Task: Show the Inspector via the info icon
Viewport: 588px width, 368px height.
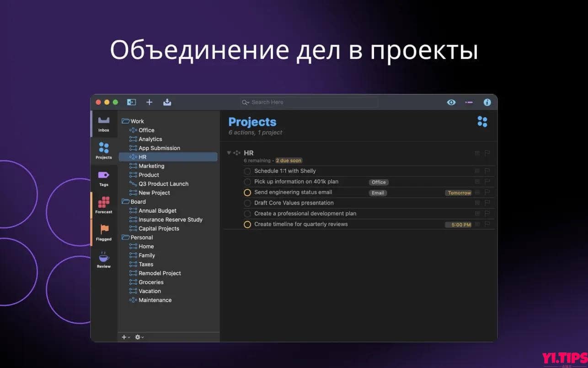Action: (x=487, y=102)
